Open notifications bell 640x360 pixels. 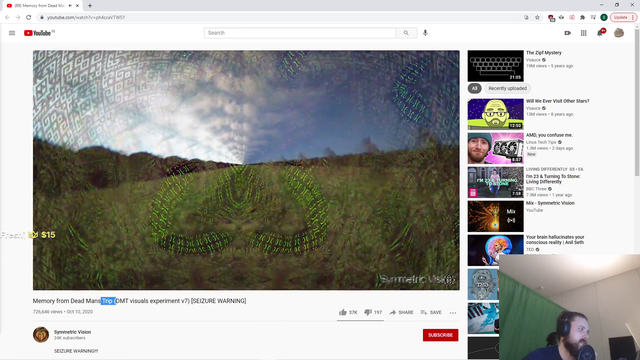(x=600, y=33)
